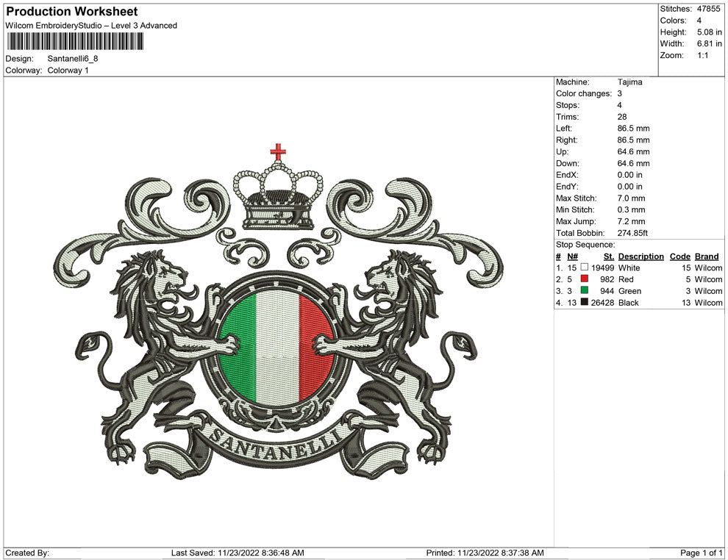Image resolution: width=728 pixels, height=560 pixels.
Task: Click the Colors count value 4
Action: click(x=699, y=21)
